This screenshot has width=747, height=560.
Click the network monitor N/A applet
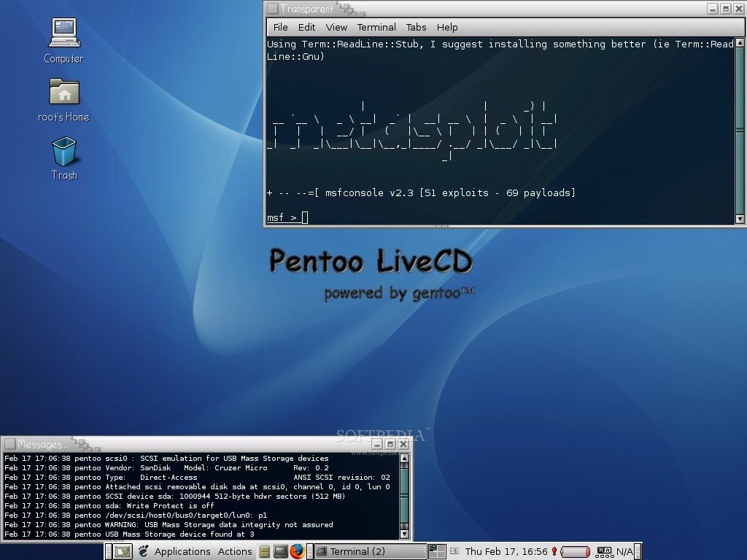click(614, 551)
